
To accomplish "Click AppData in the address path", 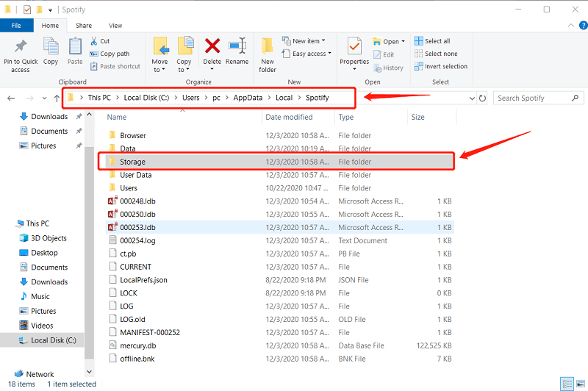I will pos(248,98).
